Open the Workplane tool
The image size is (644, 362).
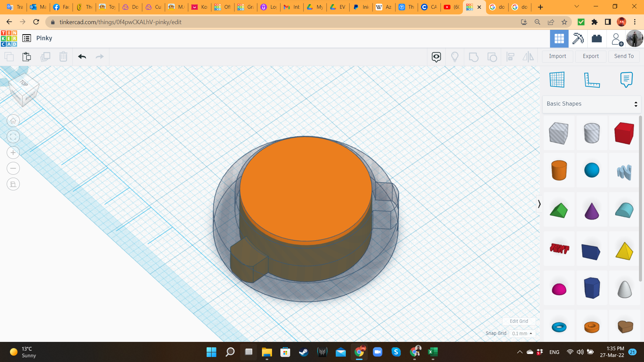point(557,80)
